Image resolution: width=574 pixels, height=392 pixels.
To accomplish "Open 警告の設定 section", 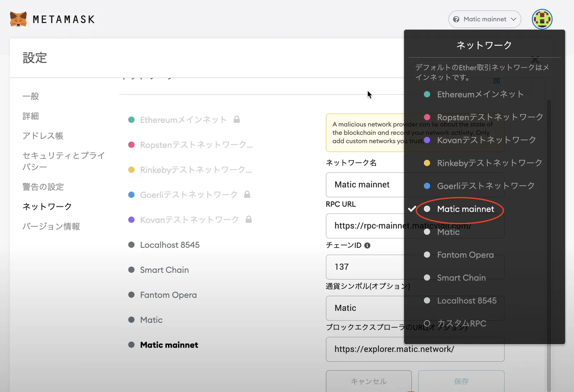I will pos(43,187).
